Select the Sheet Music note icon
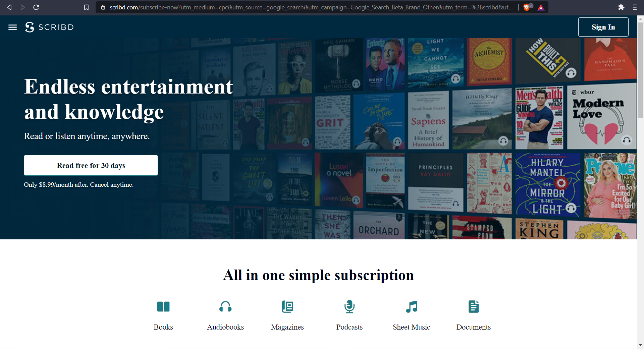This screenshot has width=644, height=349. point(412,306)
